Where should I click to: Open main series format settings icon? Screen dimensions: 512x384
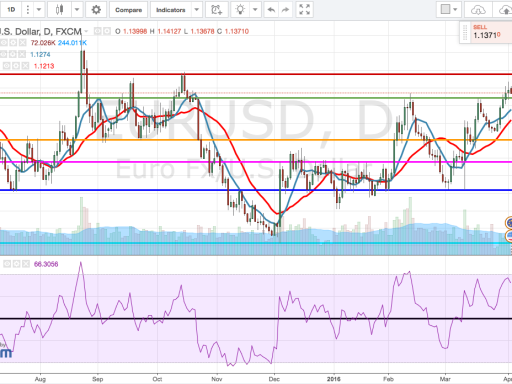coord(107,31)
